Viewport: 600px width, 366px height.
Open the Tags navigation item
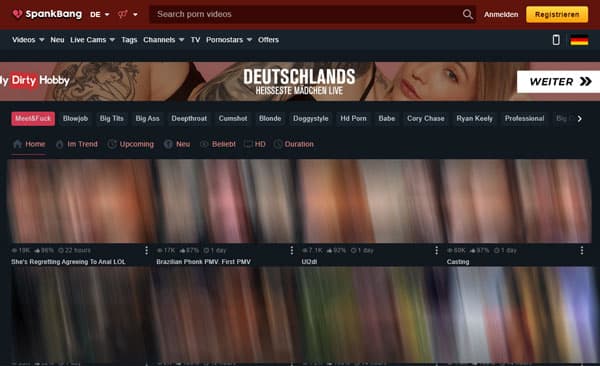point(129,40)
